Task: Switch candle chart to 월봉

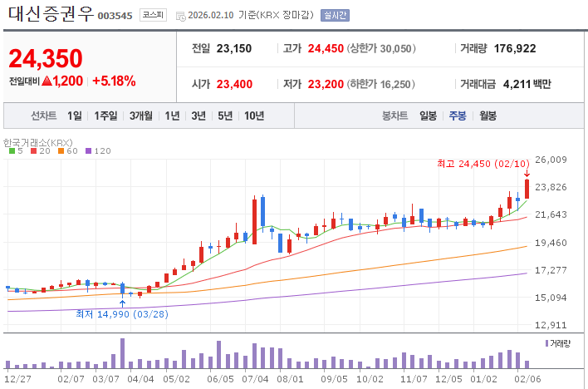Action: 488,116
